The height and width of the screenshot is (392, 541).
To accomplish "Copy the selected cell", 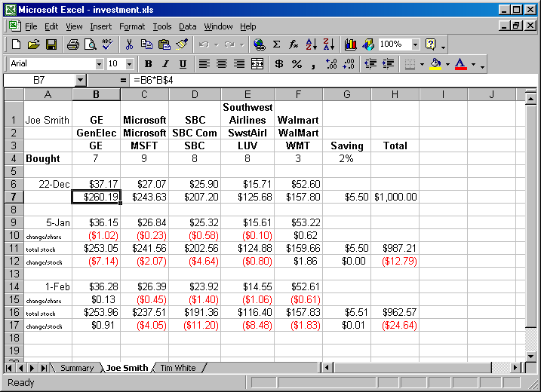I will pyautogui.click(x=146, y=44).
